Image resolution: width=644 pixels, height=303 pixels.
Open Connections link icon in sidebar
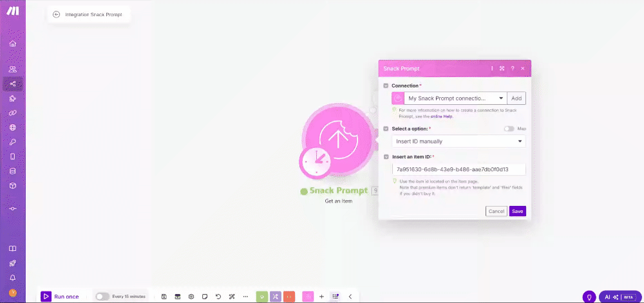tap(13, 113)
